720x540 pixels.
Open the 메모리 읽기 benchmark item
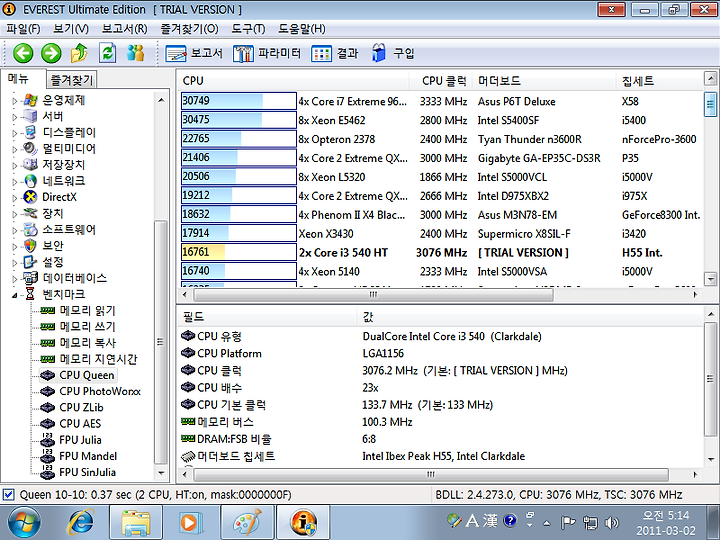78,310
